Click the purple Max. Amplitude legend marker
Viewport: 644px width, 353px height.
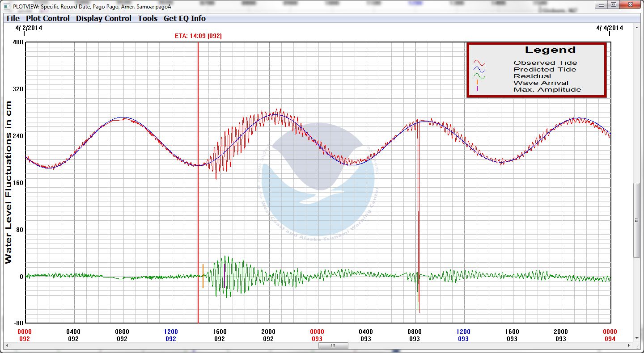(x=477, y=89)
